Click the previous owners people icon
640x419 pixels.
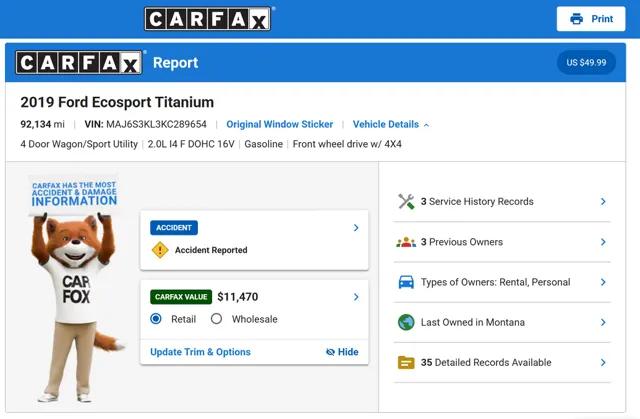pyautogui.click(x=406, y=242)
